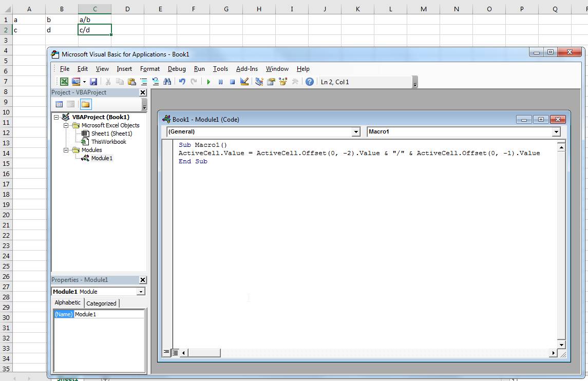Open the Debug menu
The height and width of the screenshot is (381, 588).
coord(177,69)
